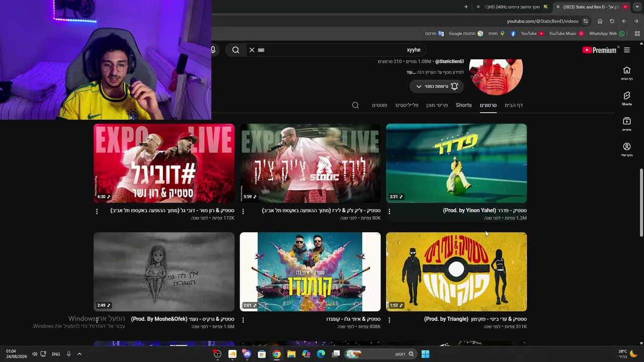Click the YouTube search magnifier button

click(x=235, y=50)
